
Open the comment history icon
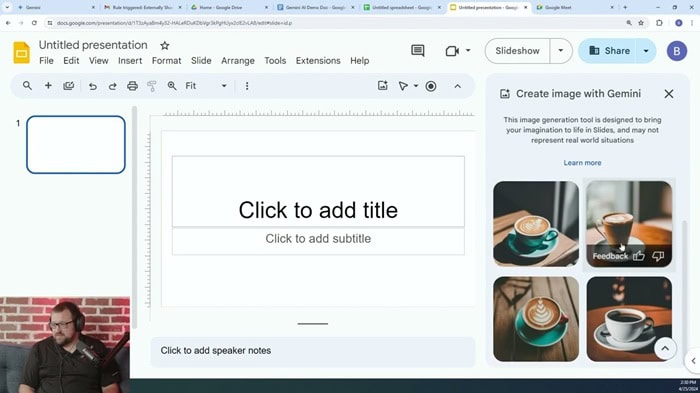417,50
